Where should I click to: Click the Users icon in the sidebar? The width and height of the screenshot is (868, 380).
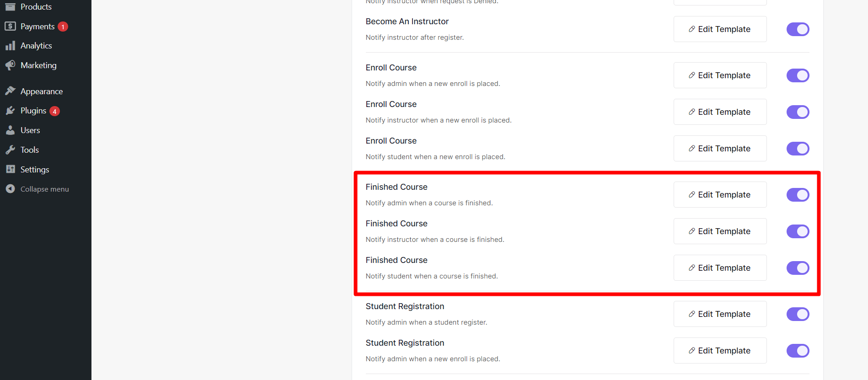pyautogui.click(x=10, y=130)
